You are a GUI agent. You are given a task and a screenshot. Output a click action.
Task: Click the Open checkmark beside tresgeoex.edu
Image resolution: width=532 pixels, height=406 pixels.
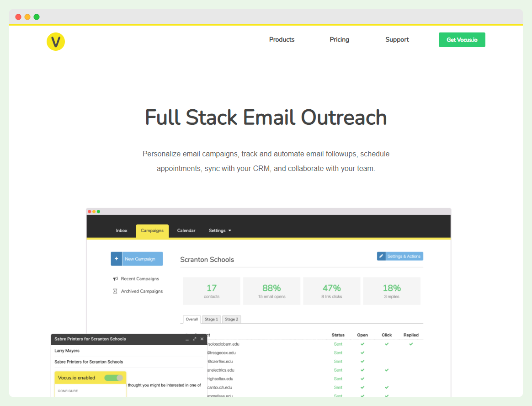(x=362, y=353)
